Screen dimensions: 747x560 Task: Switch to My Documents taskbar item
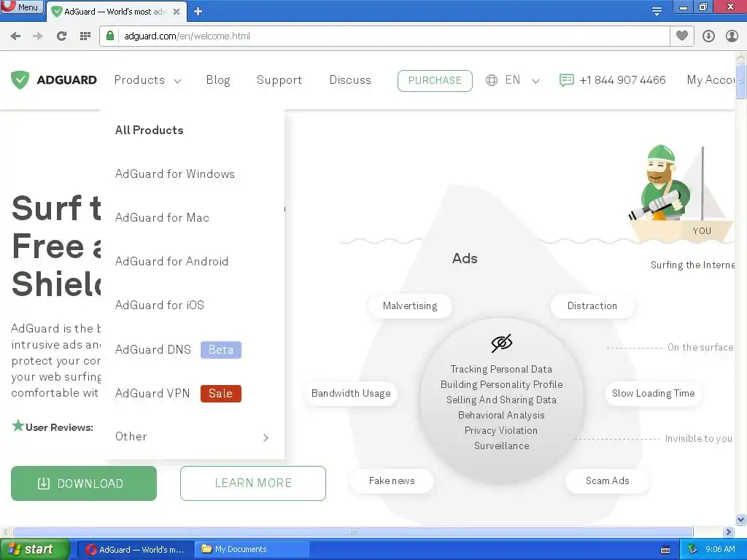click(x=252, y=550)
